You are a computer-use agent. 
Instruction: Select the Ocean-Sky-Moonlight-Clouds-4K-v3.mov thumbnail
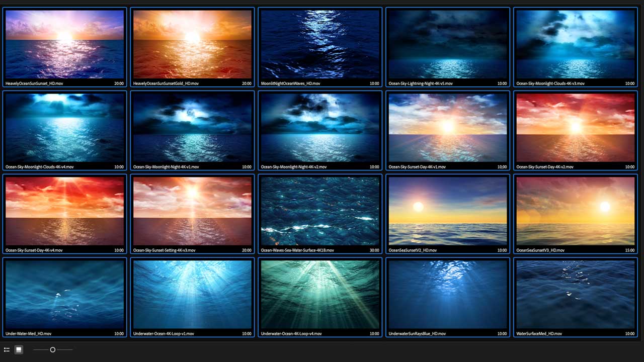click(576, 44)
